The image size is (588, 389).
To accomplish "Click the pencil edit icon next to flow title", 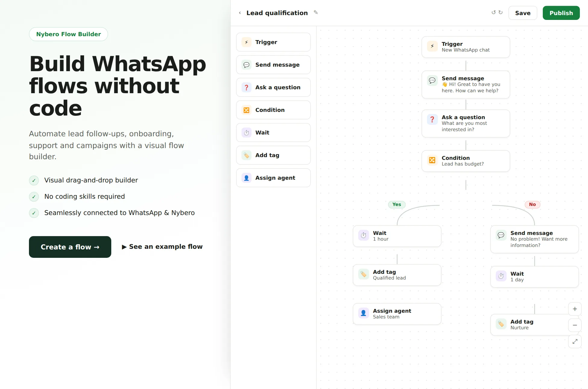I will 316,12.
